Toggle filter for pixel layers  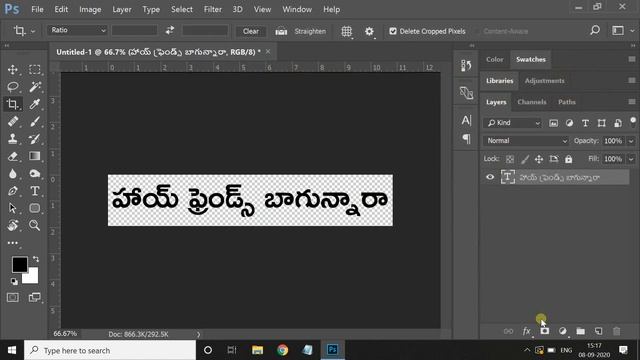553,123
